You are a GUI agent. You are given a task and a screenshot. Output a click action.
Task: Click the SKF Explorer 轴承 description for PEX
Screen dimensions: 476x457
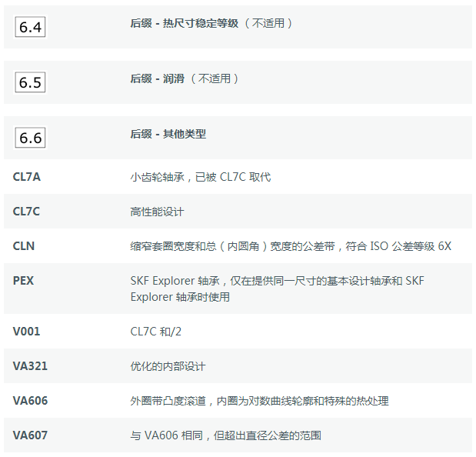click(277, 289)
